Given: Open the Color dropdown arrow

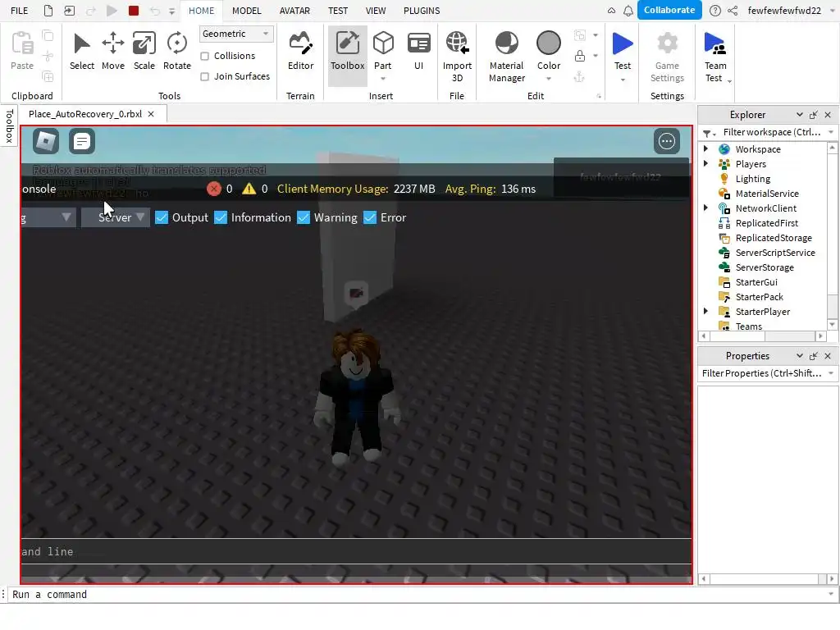Looking at the screenshot, I should click(549, 79).
